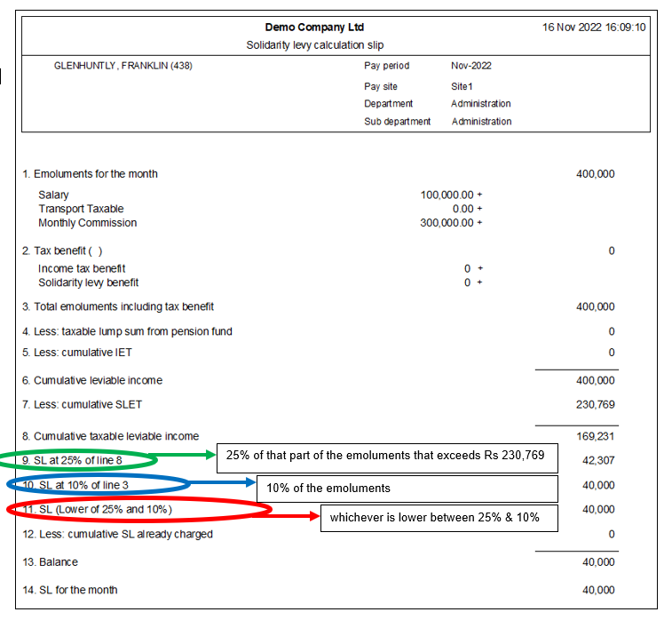Click the SL for the month value '40,000'

598,590
